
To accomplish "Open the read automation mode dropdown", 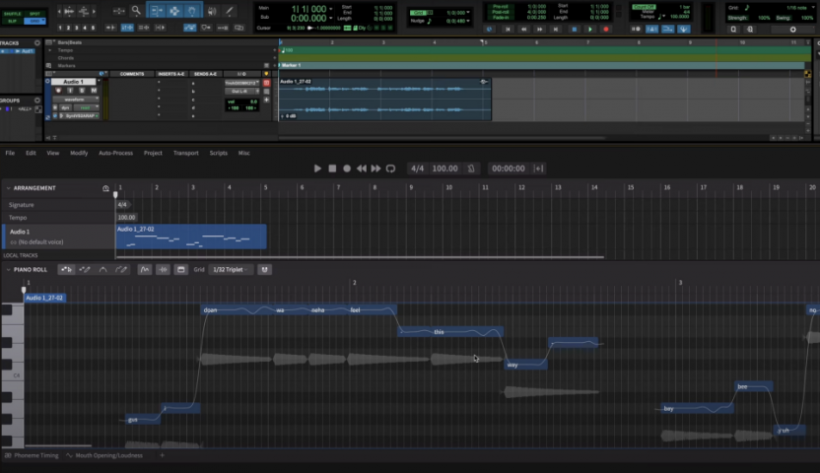I will [86, 108].
